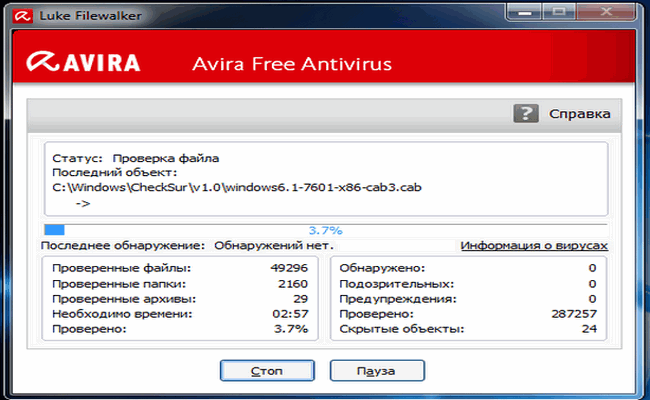
Task: Click the Проверенные папки value 2160
Action: click(x=293, y=284)
